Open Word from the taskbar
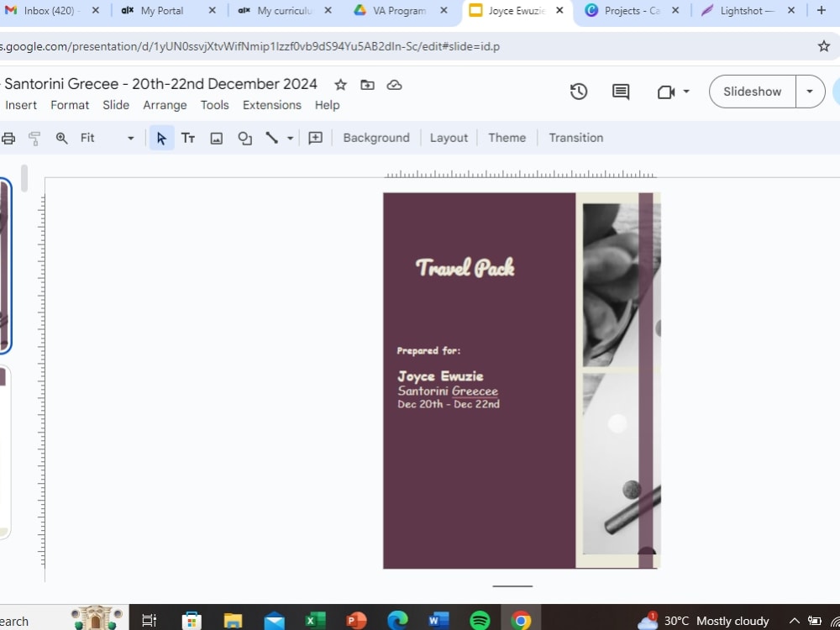This screenshot has height=630, width=840. point(438,621)
